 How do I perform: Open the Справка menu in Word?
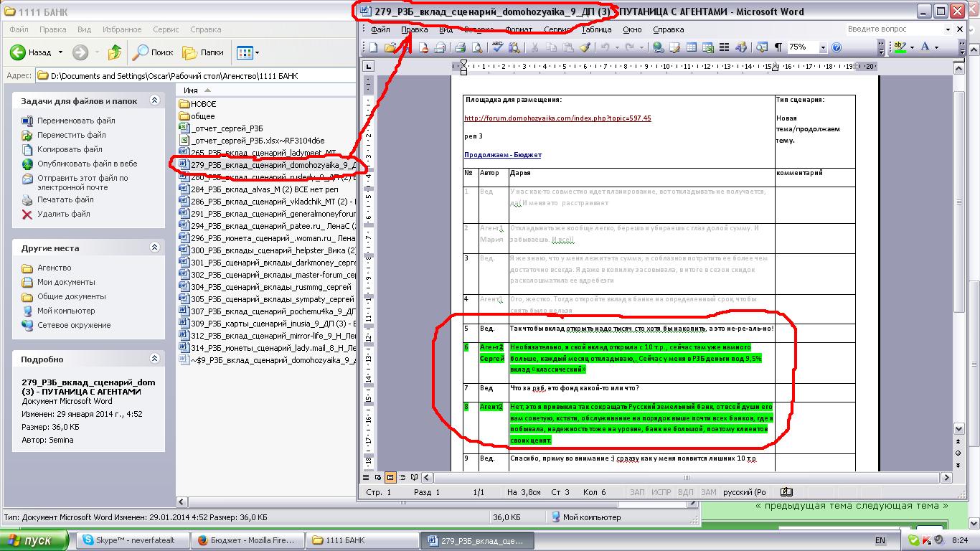click(668, 29)
